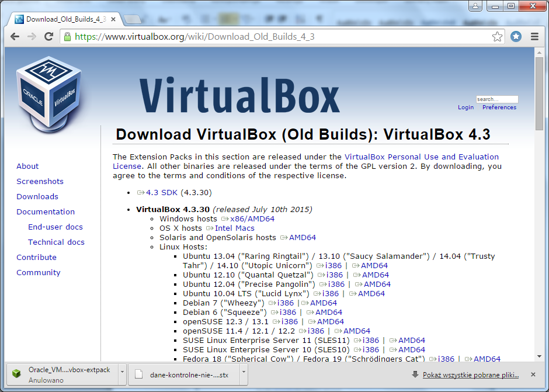The width and height of the screenshot is (549, 392).
Task: Click the Oracle extpack file icon in the downloads bar
Action: click(x=16, y=374)
